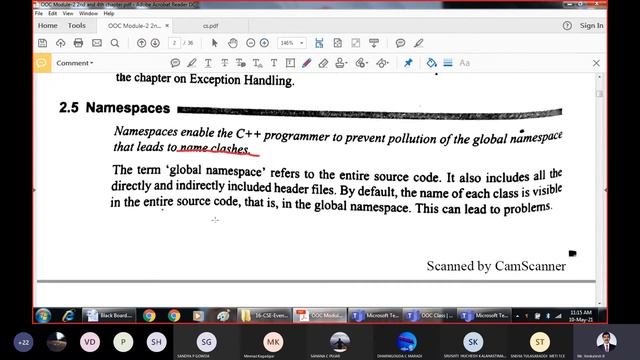
Task: Switch to Black Board taskbar window
Action: point(109,316)
